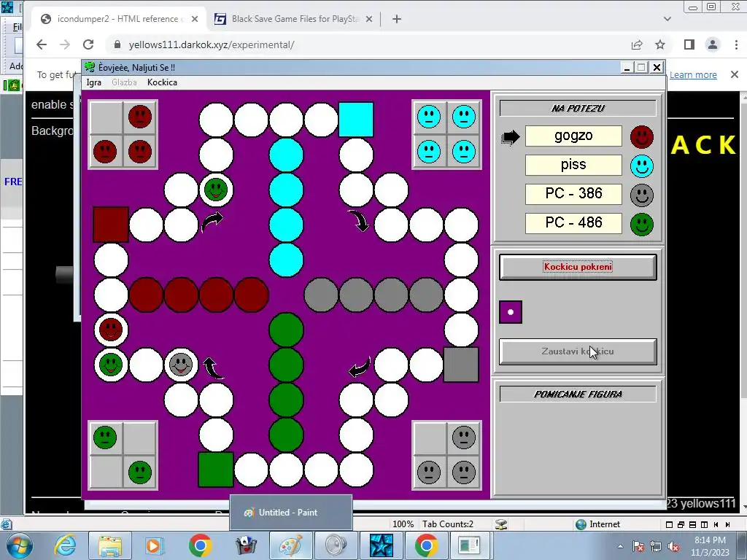Select the dark red pawn on the left track
The image size is (747, 560).
coord(111,330)
